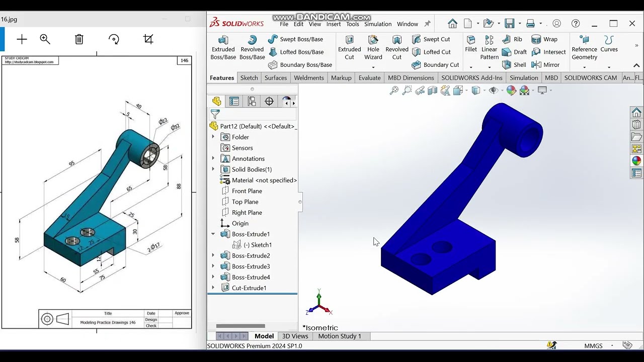Select the Wrap feature tool
644x362 pixels.
[x=544, y=39]
